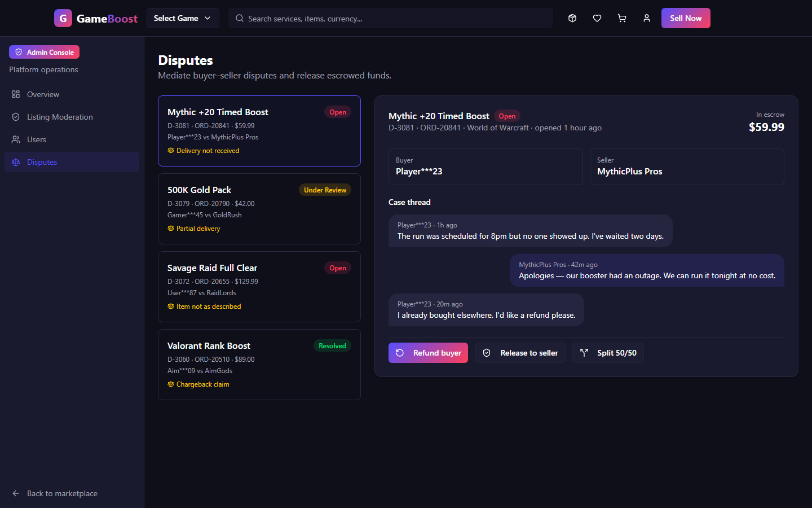Select Disputes in sidebar
812x508 pixels.
(72, 162)
